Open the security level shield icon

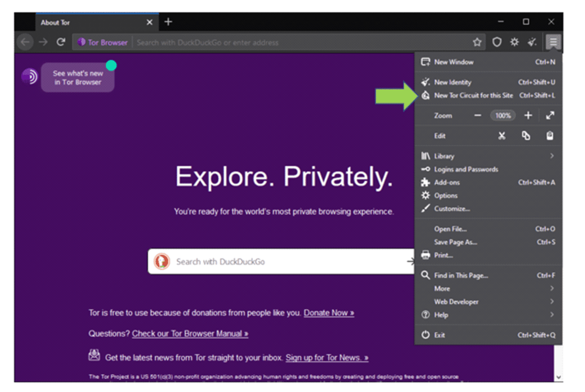coord(497,42)
